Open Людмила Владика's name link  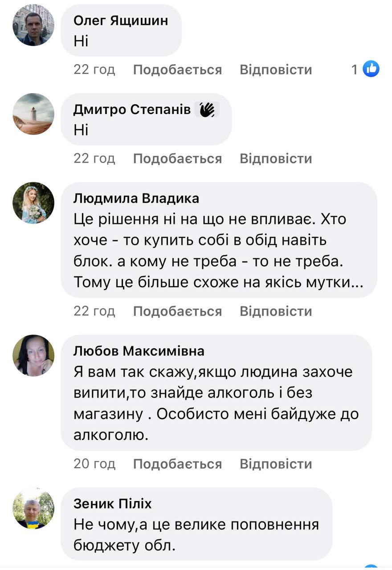point(136,199)
